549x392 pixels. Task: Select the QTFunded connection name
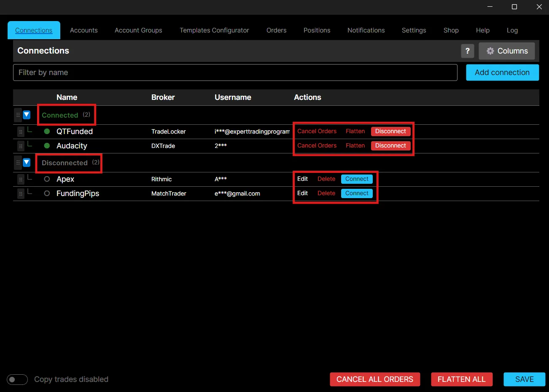pyautogui.click(x=75, y=132)
